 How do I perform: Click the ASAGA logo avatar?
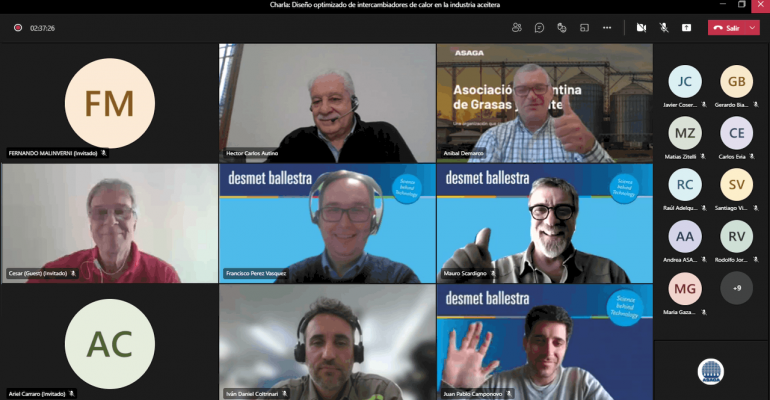click(710, 371)
